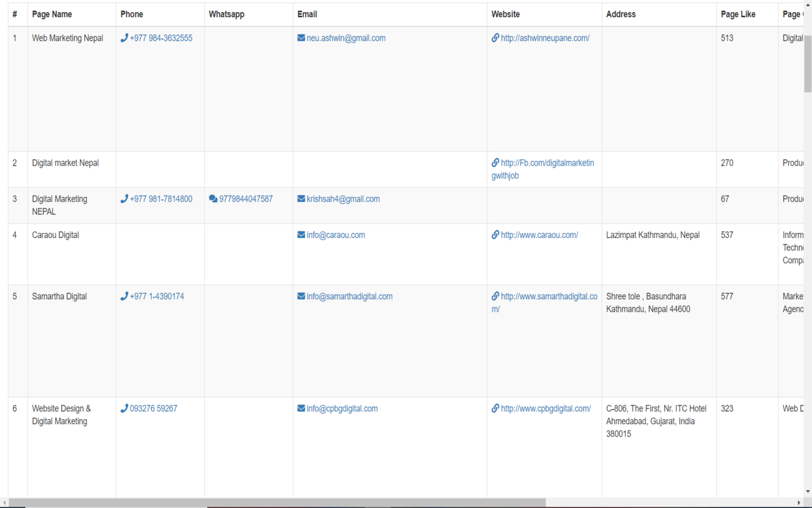Click the envelope icon beside krishsah4@gmail.com

[301, 199]
